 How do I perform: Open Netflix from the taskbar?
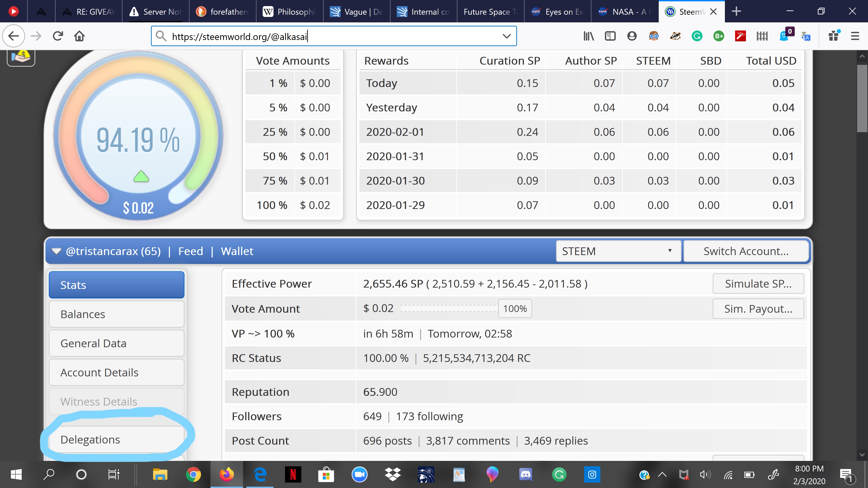[x=293, y=474]
